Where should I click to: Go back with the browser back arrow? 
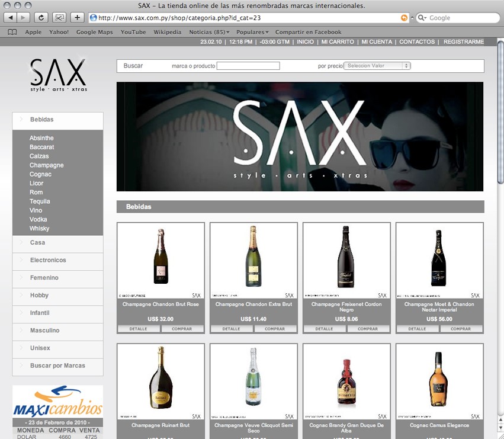click(10, 18)
